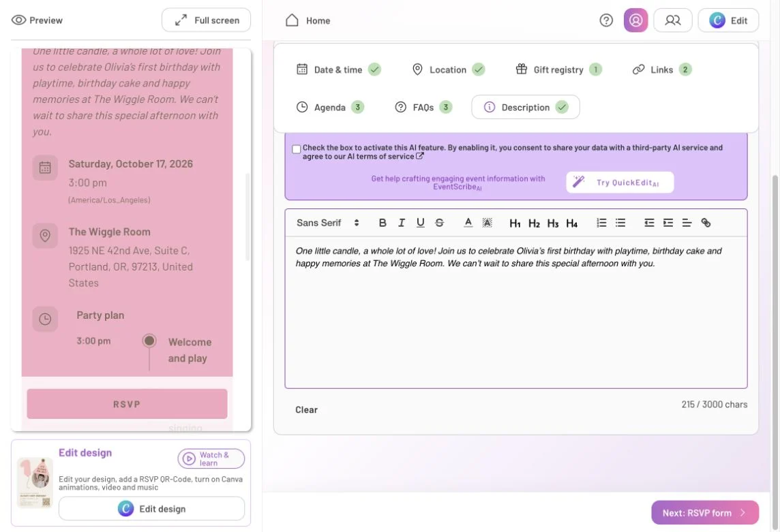The image size is (780, 532).
Task: Apply Heading 4 style
Action: [x=571, y=223]
